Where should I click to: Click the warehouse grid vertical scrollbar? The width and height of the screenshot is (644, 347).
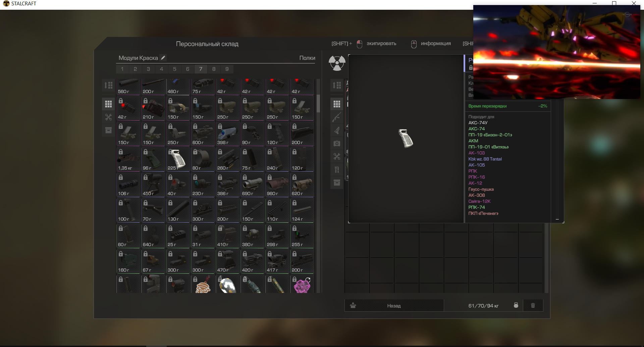[318, 103]
